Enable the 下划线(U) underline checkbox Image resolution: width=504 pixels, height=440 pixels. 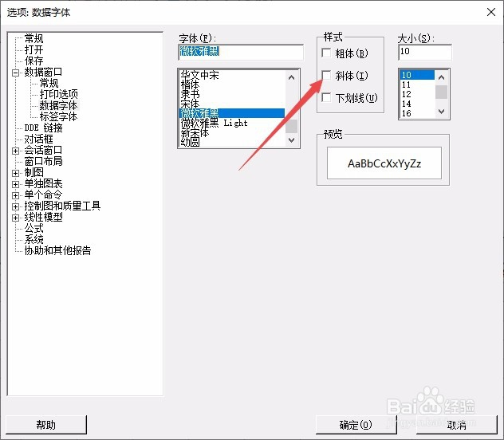326,97
